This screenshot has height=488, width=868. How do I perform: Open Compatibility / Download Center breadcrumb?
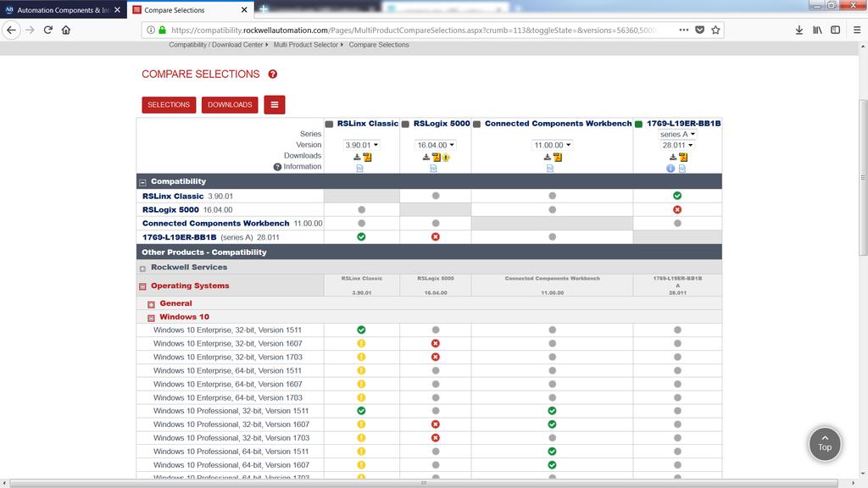pyautogui.click(x=216, y=45)
